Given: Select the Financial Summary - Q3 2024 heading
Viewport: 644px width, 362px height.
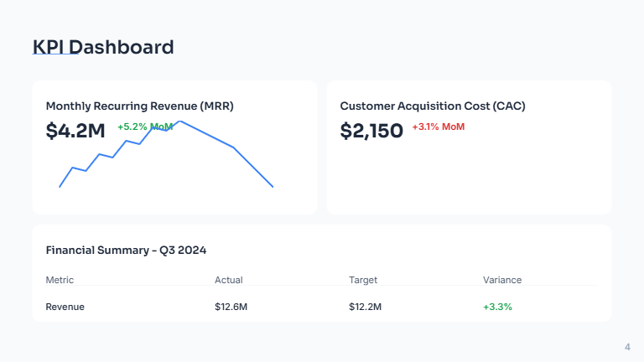Looking at the screenshot, I should click(126, 250).
